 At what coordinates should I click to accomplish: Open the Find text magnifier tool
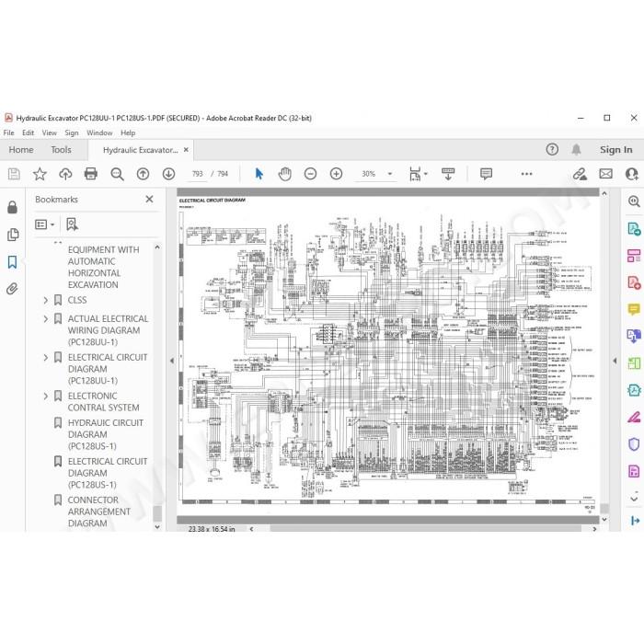tap(117, 174)
